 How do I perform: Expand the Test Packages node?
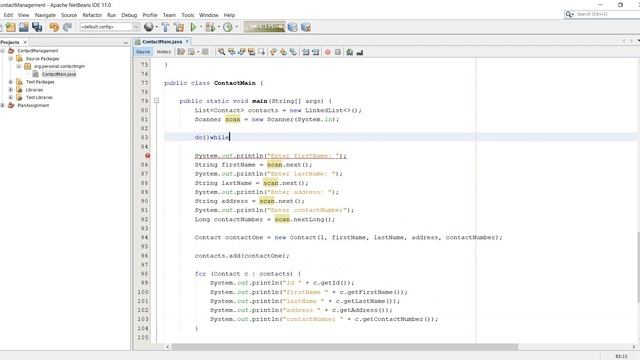coord(11,82)
